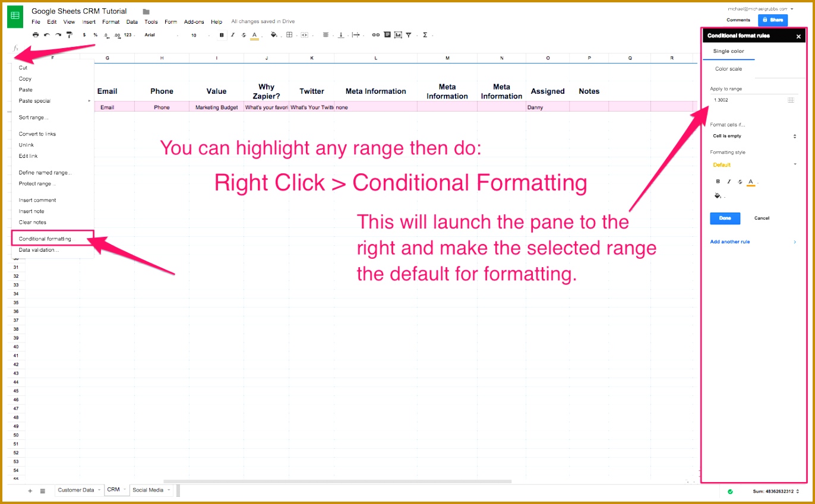
Task: Open the Borders menu icon
Action: coord(290,35)
